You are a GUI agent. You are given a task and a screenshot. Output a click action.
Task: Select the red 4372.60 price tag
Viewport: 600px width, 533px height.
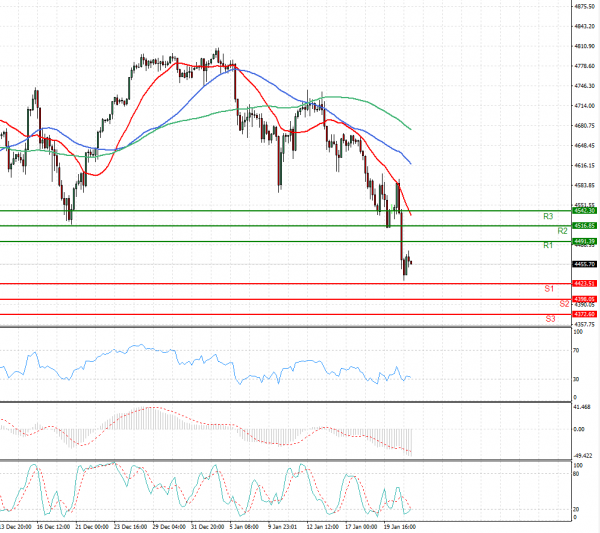tap(584, 314)
